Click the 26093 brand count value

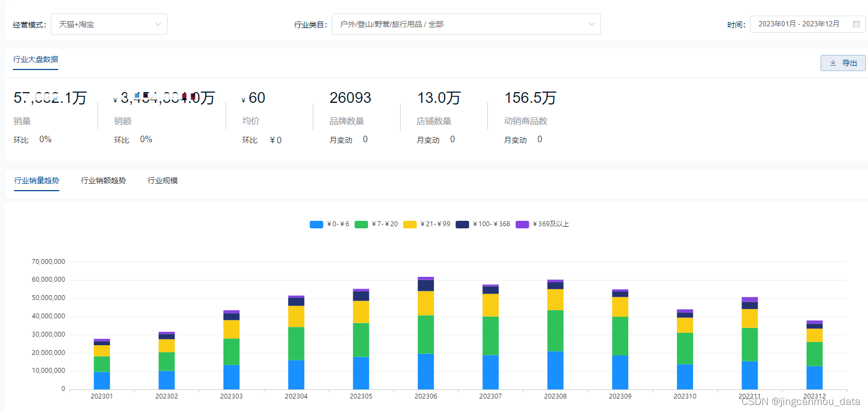[x=351, y=98]
